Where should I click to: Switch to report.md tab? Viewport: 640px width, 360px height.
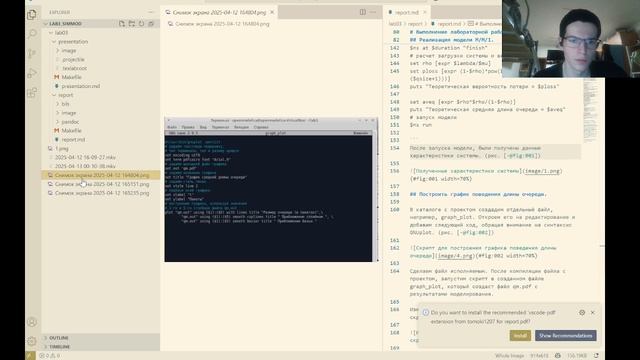pos(407,12)
